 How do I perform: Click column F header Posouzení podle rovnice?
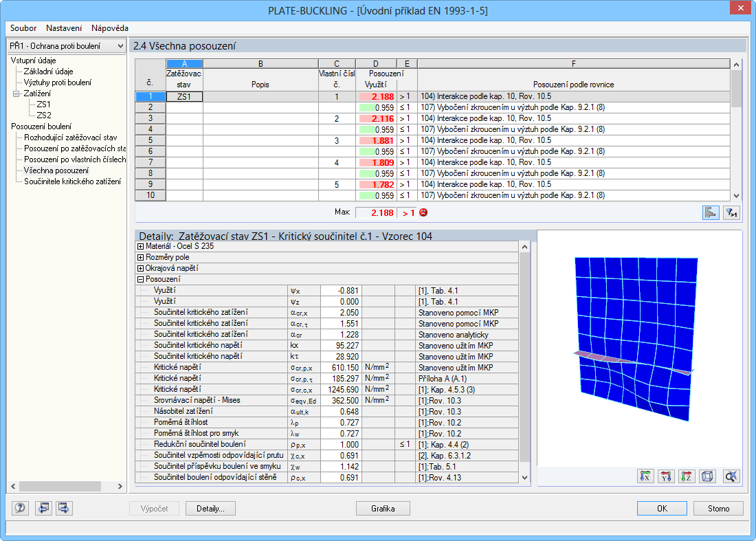coord(573,85)
